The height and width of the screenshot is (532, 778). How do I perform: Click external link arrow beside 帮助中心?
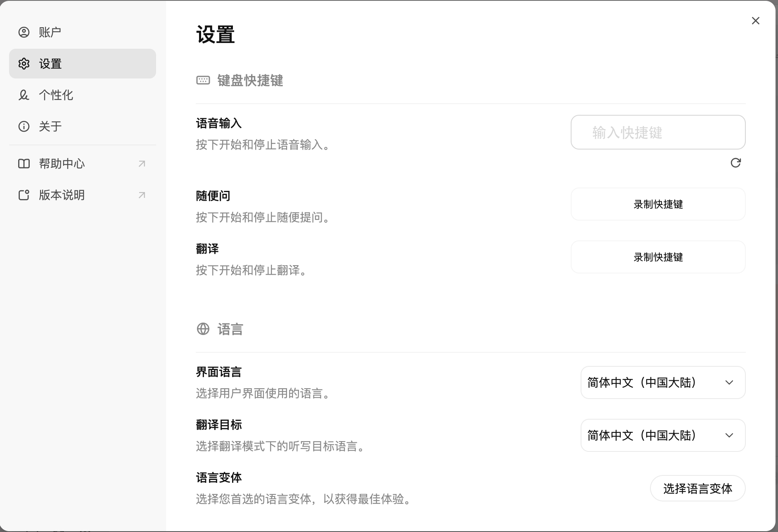(x=142, y=164)
